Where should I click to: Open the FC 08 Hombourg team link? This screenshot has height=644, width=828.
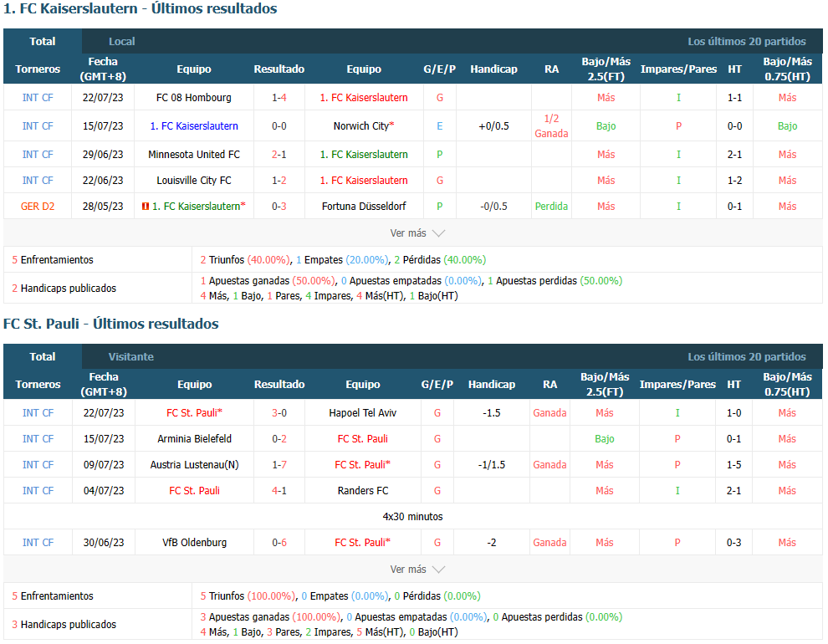pos(194,98)
